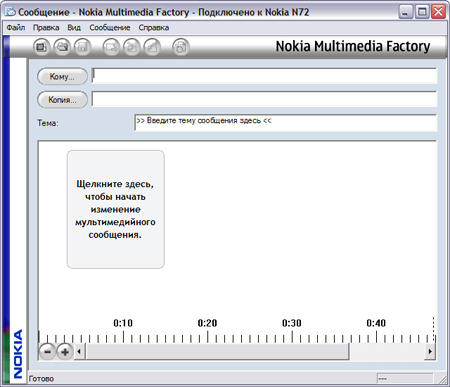Open the Справка menu

click(x=154, y=28)
